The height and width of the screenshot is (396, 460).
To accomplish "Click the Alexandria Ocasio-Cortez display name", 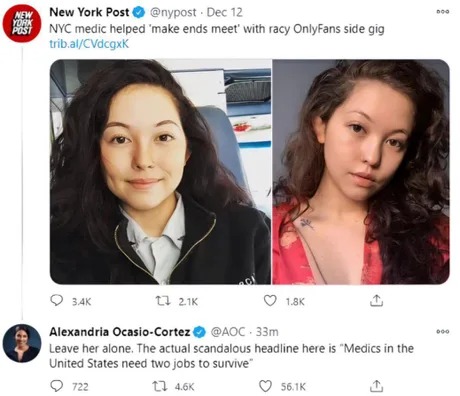I will coord(120,332).
